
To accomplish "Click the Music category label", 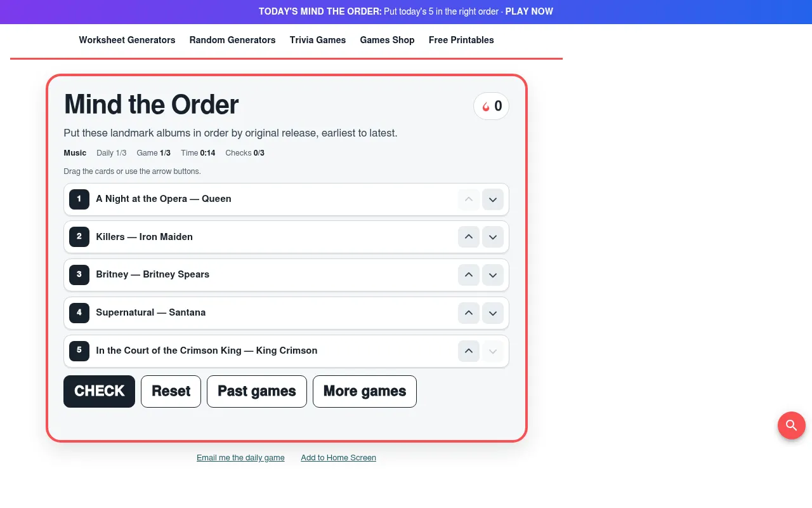I will pyautogui.click(x=75, y=153).
